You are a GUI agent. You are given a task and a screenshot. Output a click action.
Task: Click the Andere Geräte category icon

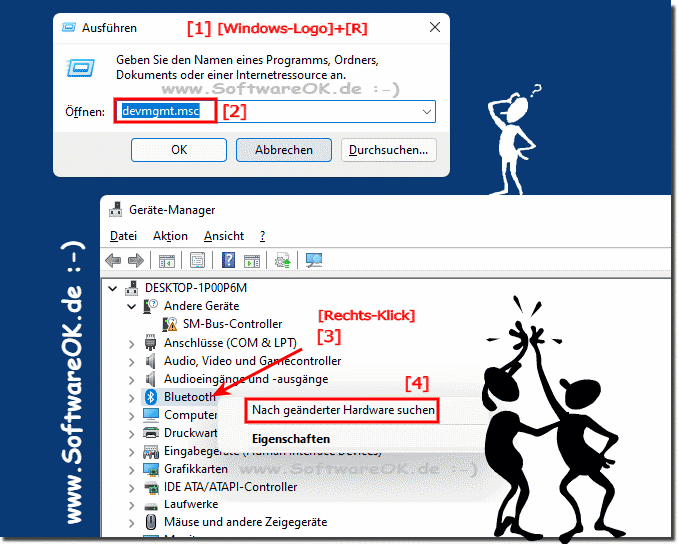tap(150, 306)
